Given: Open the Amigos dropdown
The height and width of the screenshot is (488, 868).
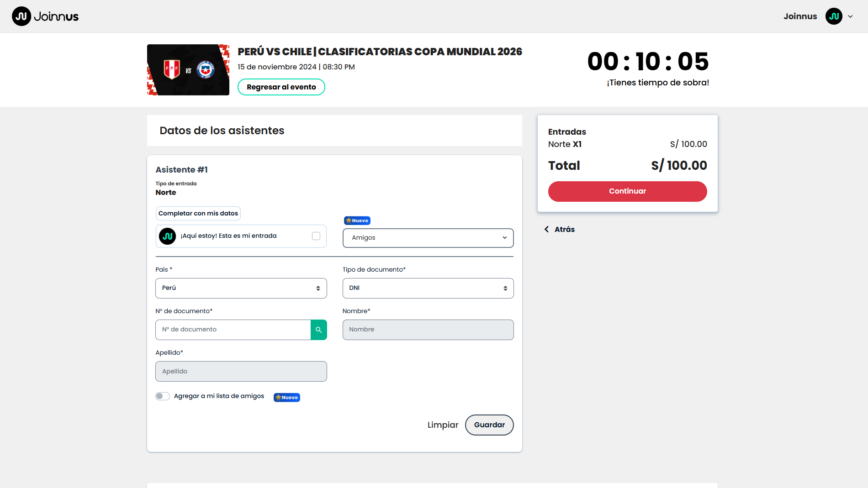Looking at the screenshot, I should (428, 238).
